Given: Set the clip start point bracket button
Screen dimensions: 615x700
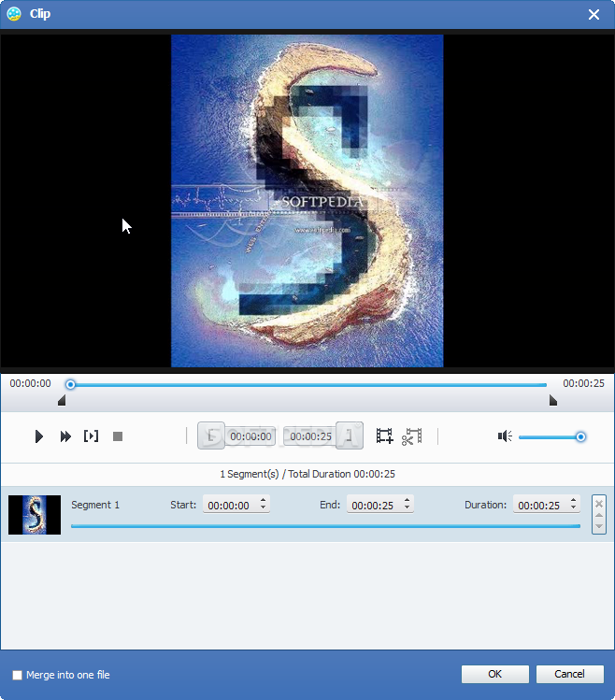Looking at the screenshot, I should (211, 436).
